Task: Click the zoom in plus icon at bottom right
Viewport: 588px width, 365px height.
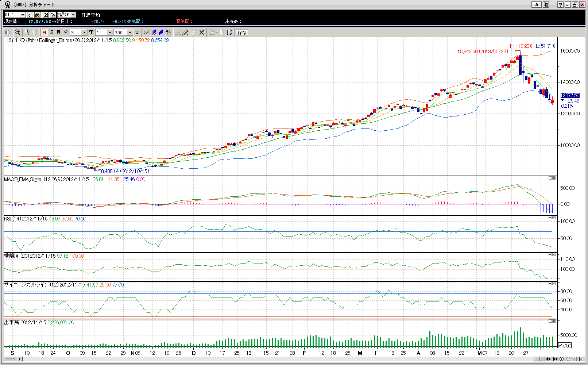Action: point(562,359)
